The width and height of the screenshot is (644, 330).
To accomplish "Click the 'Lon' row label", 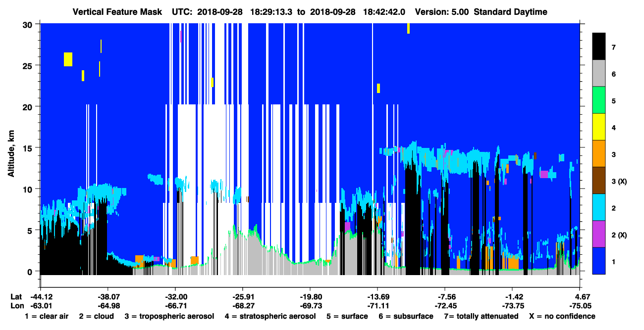I will tap(16, 305).
